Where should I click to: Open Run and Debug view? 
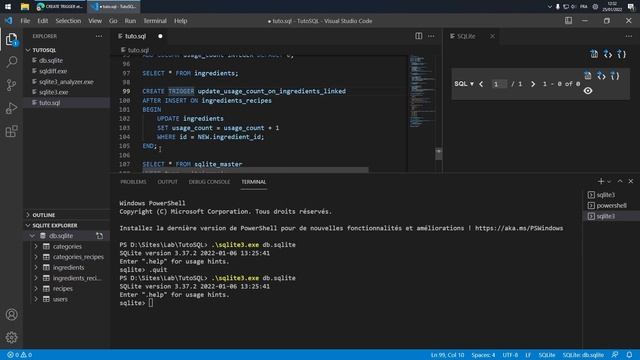11,108
